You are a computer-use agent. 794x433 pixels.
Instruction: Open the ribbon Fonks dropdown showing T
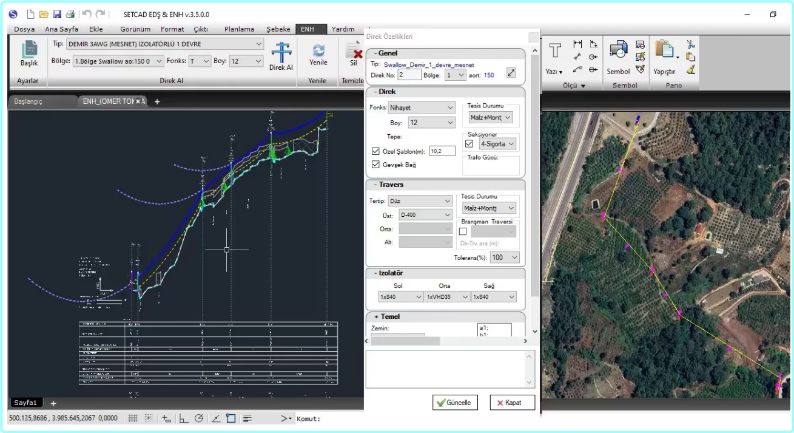coord(200,61)
